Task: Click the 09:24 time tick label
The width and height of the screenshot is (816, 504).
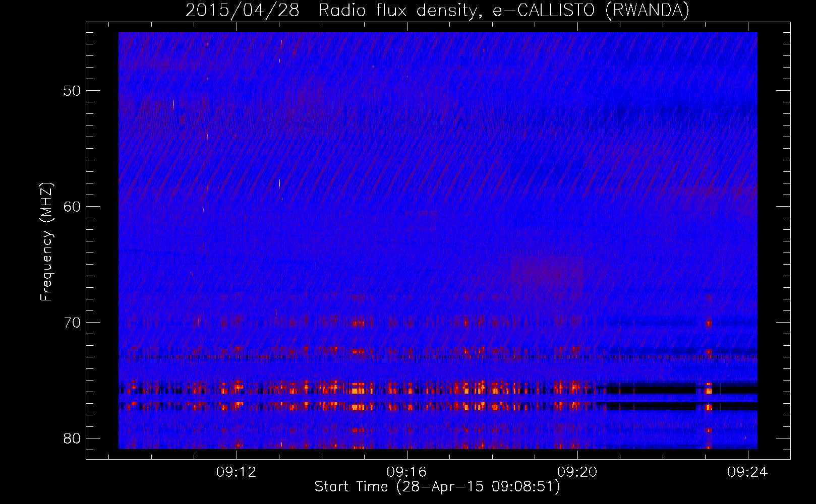Action: point(747,472)
